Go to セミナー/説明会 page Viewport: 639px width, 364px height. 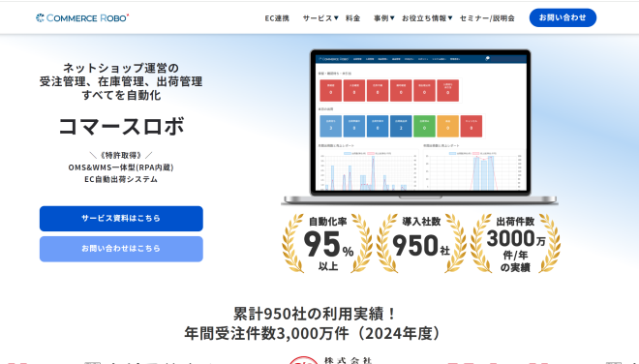pyautogui.click(x=487, y=18)
